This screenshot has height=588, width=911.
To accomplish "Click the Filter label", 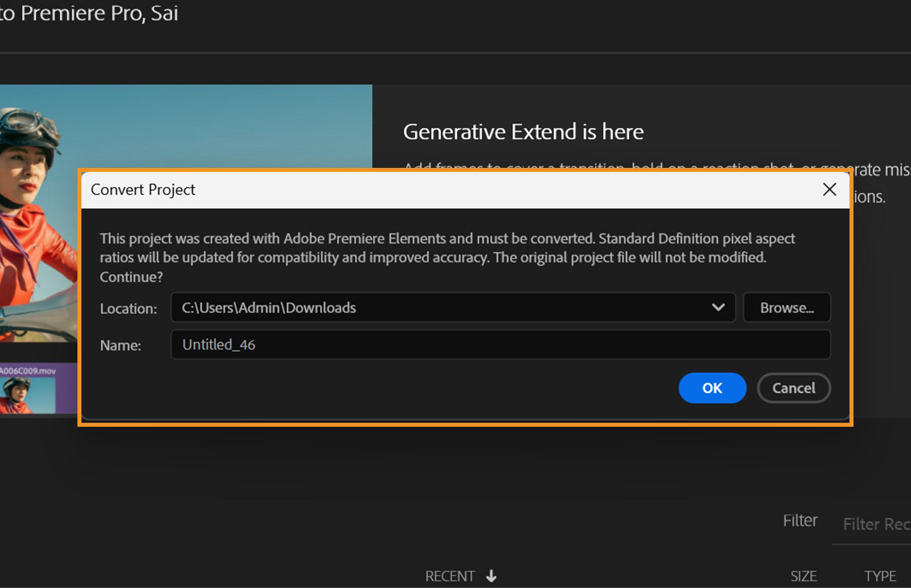I will [800, 520].
